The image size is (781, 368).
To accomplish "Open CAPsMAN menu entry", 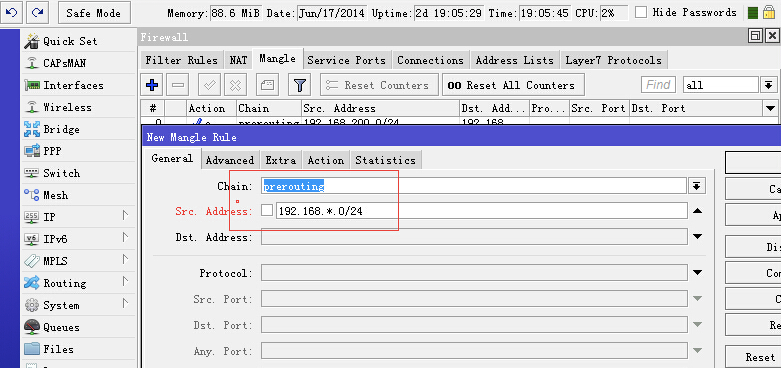I will [x=78, y=63].
